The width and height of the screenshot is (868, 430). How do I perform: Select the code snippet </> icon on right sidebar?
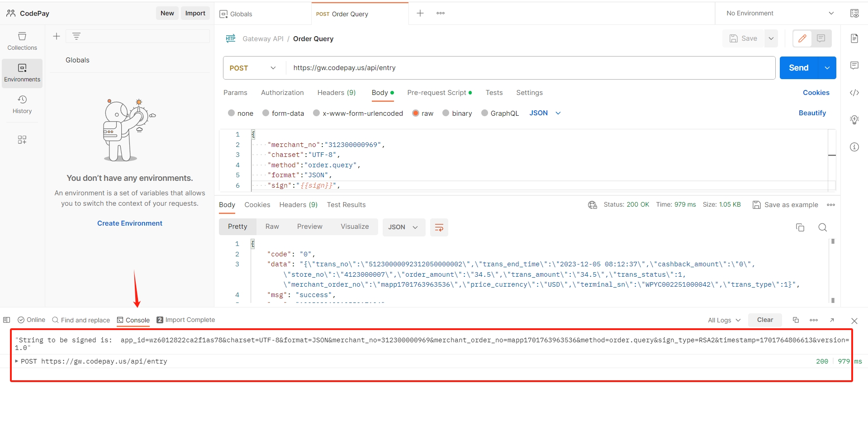pyautogui.click(x=854, y=92)
